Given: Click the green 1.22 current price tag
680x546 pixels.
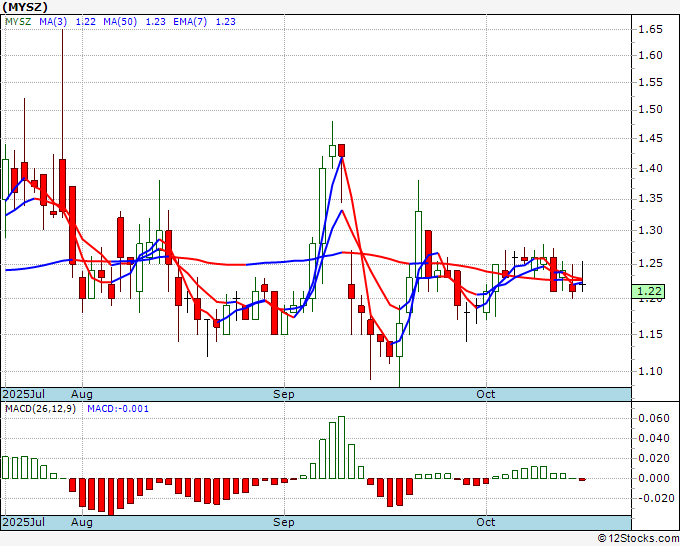Looking at the screenshot, I should click(x=650, y=291).
